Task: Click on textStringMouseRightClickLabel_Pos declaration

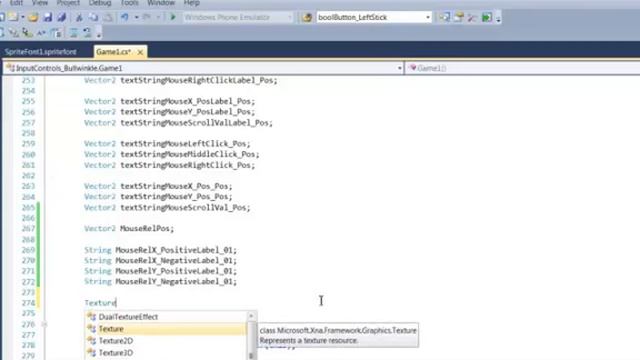Action: (198, 80)
